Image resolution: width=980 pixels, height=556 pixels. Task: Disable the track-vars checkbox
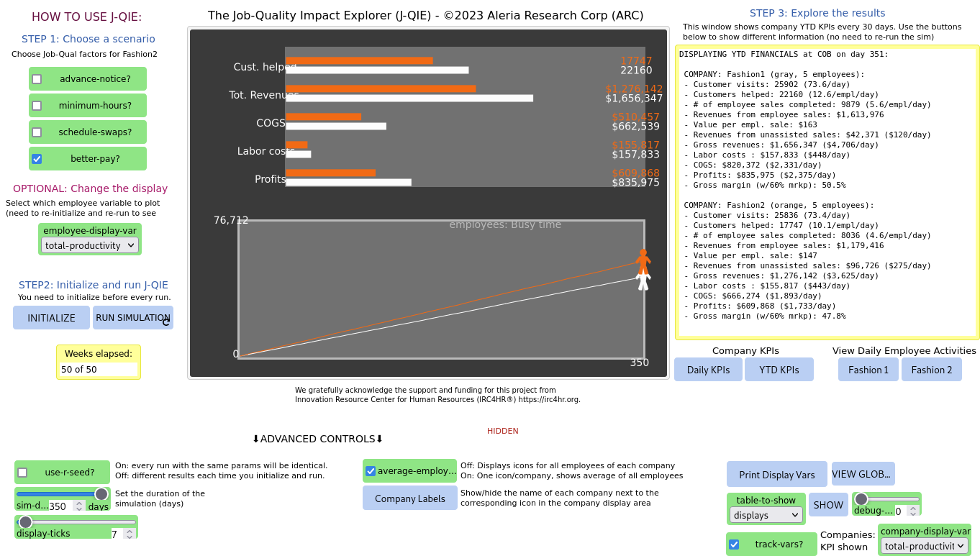(x=734, y=544)
